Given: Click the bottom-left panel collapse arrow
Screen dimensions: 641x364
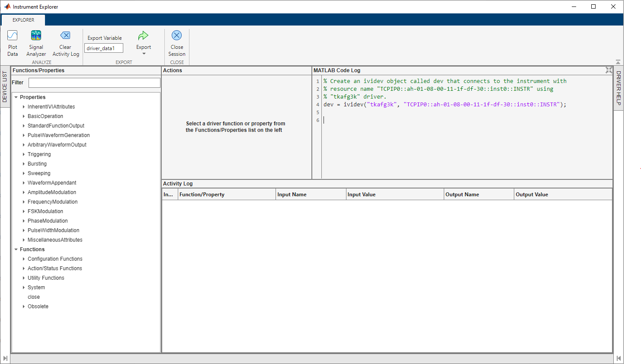Looking at the screenshot, I should [x=5, y=358].
